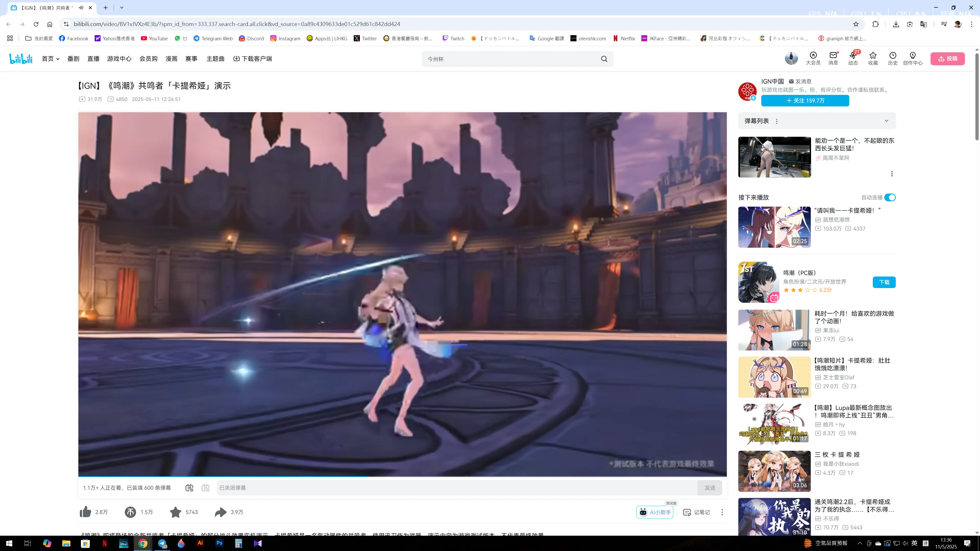Open a new browser tab
Screen dimensions: 980x551
tap(105, 8)
